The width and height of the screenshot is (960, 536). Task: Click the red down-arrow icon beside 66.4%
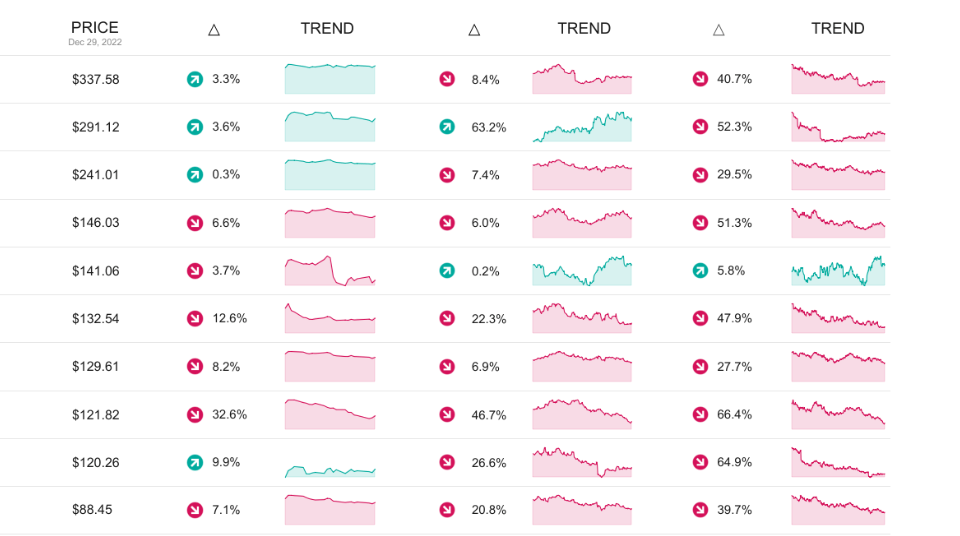pos(700,415)
